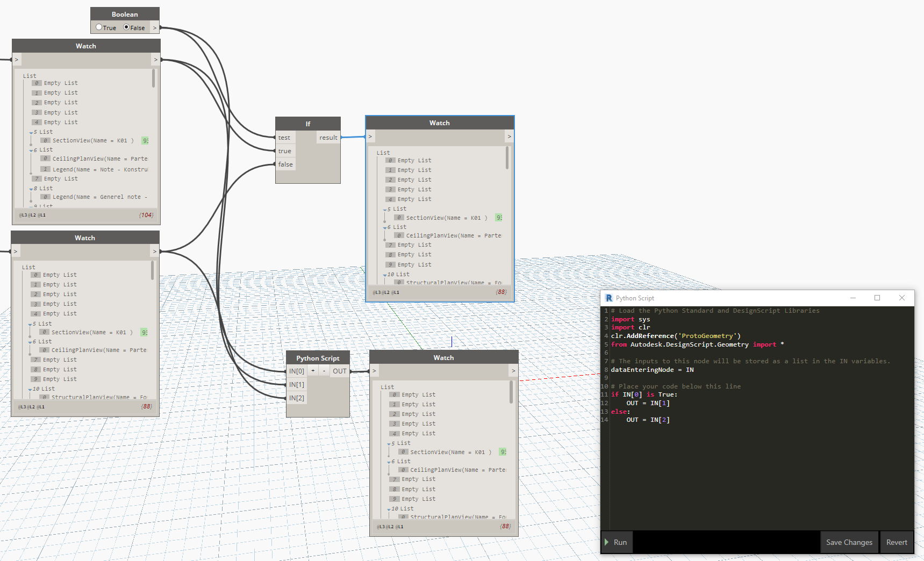This screenshot has height=561, width=924.
Task: Click the true port on the If node
Action: [285, 151]
